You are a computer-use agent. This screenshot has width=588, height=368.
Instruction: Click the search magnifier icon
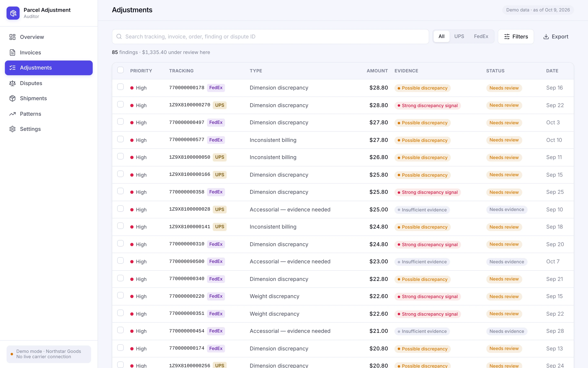pos(119,37)
